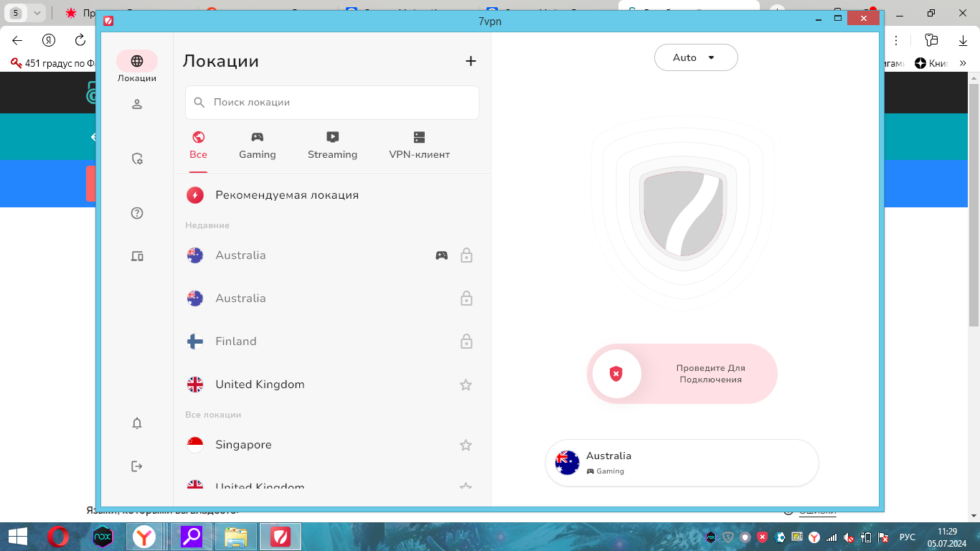Select Singapore in all locations

(332, 445)
